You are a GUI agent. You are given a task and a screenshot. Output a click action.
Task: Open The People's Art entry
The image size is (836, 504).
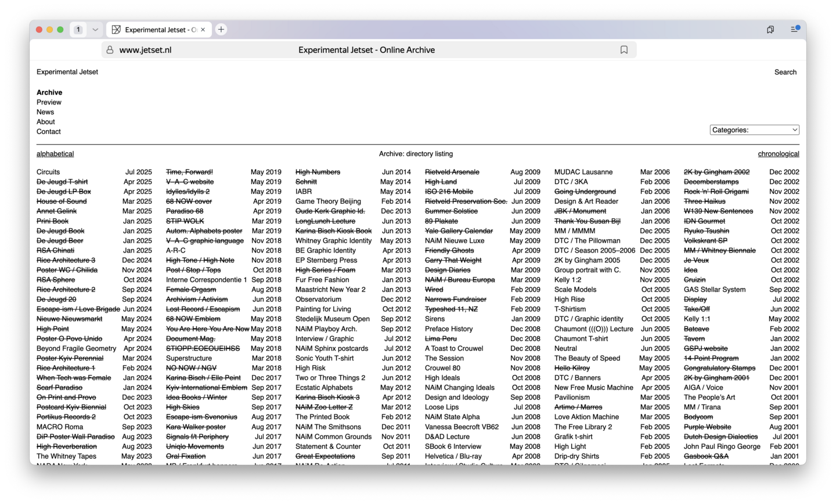click(x=709, y=397)
